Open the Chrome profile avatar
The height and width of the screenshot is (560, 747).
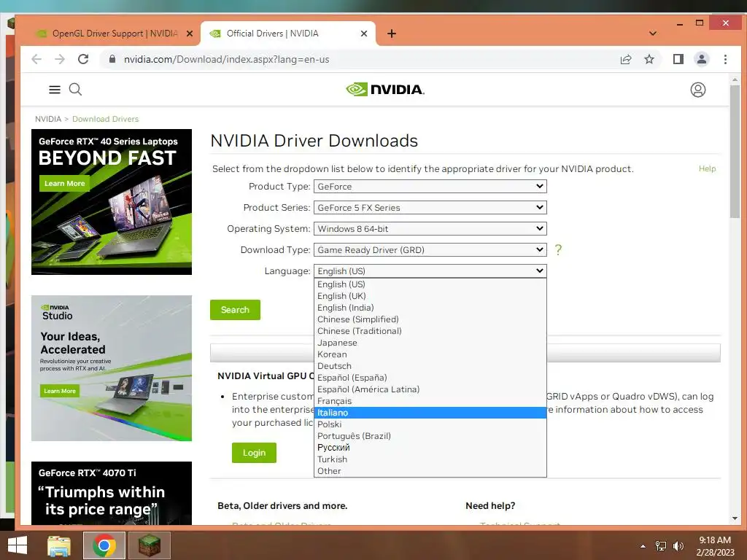pos(702,59)
